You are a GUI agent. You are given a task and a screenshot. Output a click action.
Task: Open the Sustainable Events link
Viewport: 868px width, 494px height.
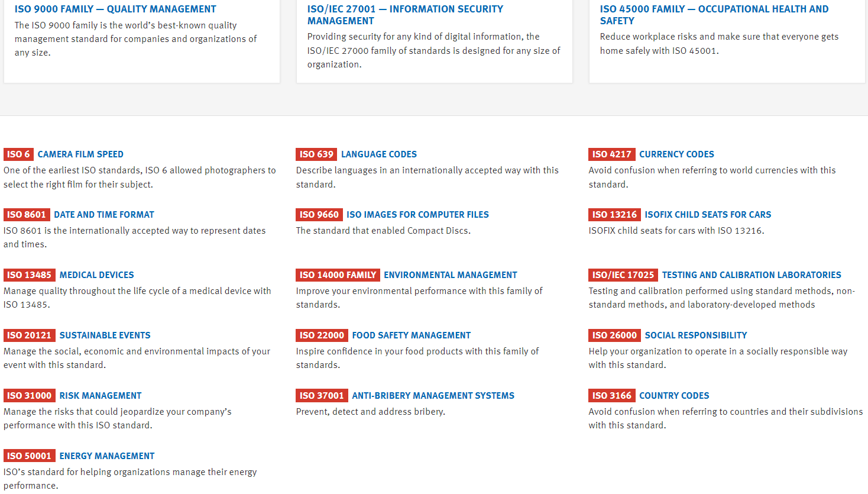[105, 335]
